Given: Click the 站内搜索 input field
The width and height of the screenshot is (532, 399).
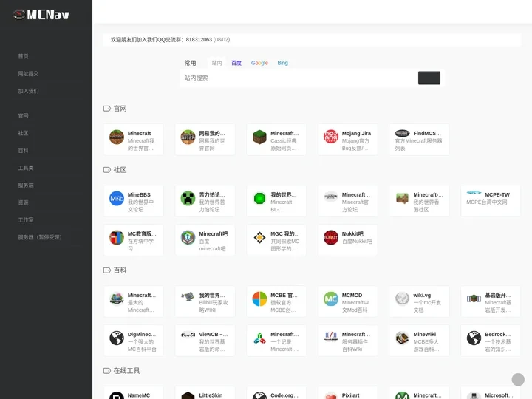Looking at the screenshot, I should click(x=299, y=78).
